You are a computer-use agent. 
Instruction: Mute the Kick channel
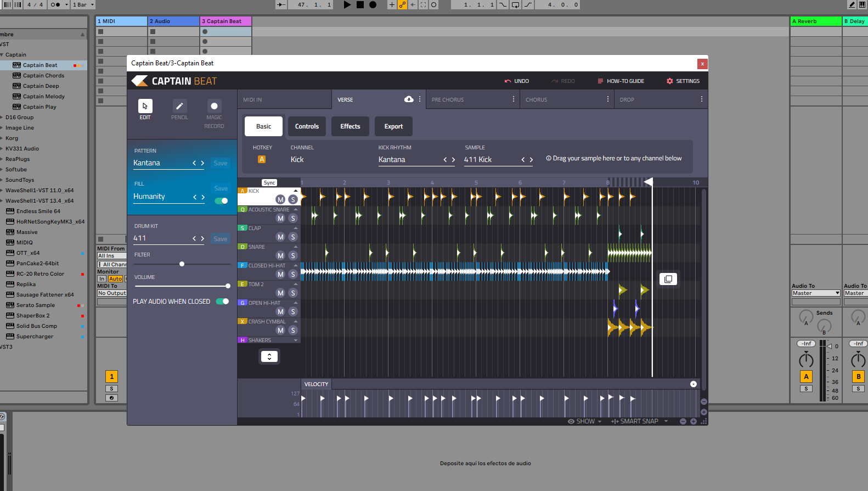coord(280,199)
